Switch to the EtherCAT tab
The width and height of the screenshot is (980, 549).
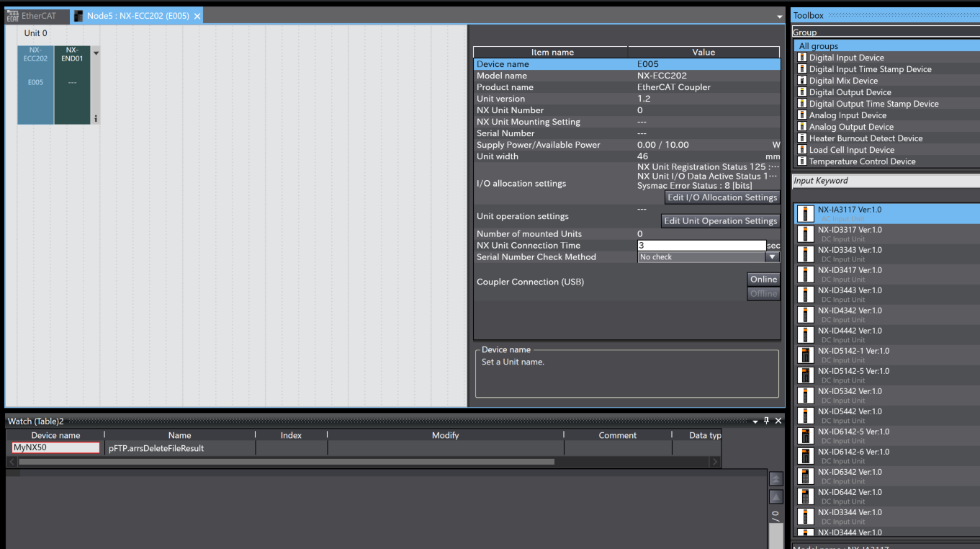pyautogui.click(x=37, y=16)
